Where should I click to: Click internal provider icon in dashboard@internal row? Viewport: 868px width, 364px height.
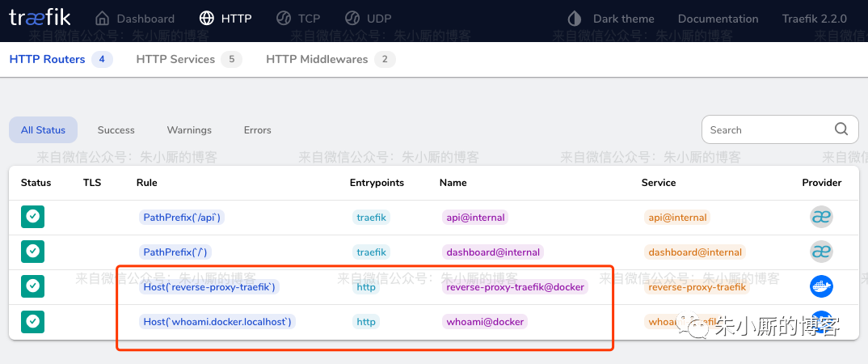(x=821, y=252)
